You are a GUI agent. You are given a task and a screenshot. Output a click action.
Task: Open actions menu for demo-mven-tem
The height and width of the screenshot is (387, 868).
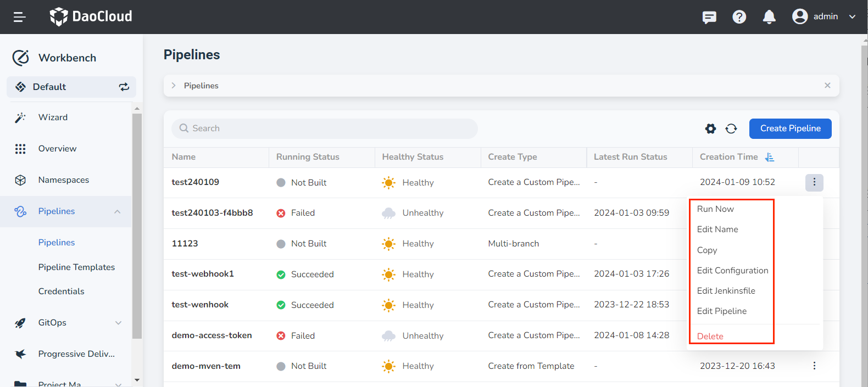[814, 366]
